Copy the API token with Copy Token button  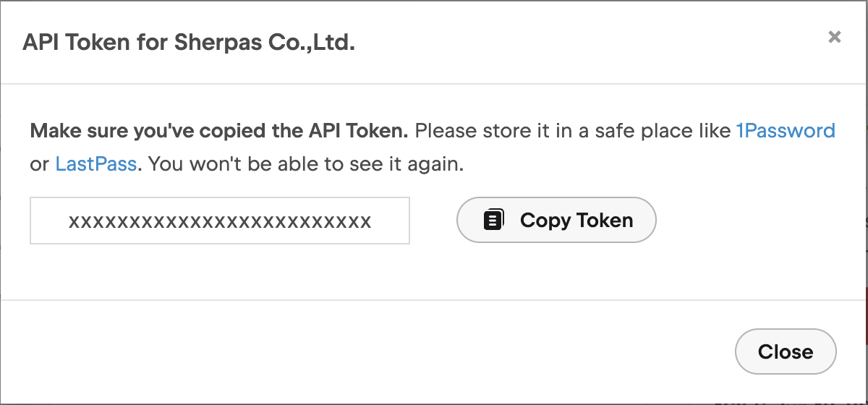point(556,220)
